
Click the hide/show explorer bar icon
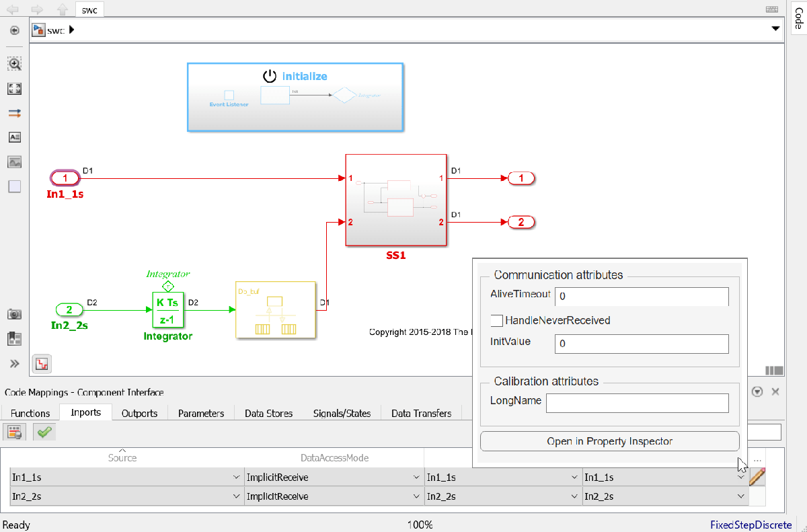click(x=14, y=30)
